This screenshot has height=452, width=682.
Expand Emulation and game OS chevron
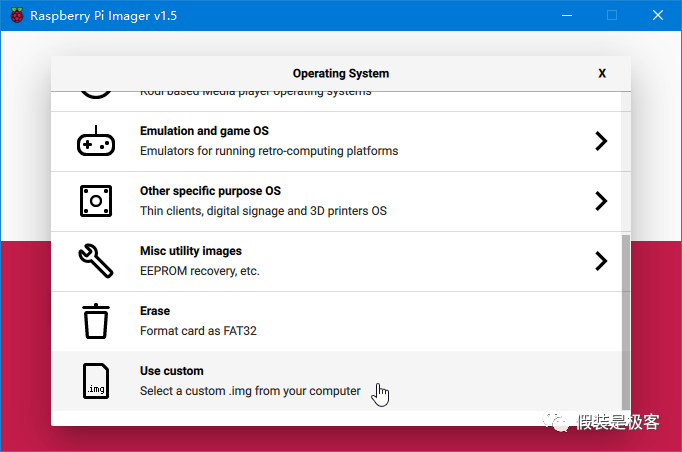coord(601,141)
